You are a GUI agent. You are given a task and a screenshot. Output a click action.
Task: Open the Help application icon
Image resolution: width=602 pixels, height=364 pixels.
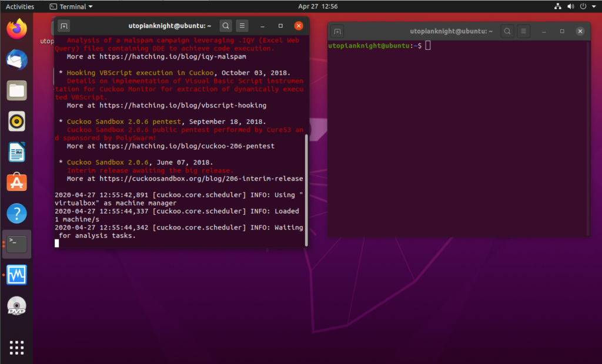pyautogui.click(x=16, y=213)
